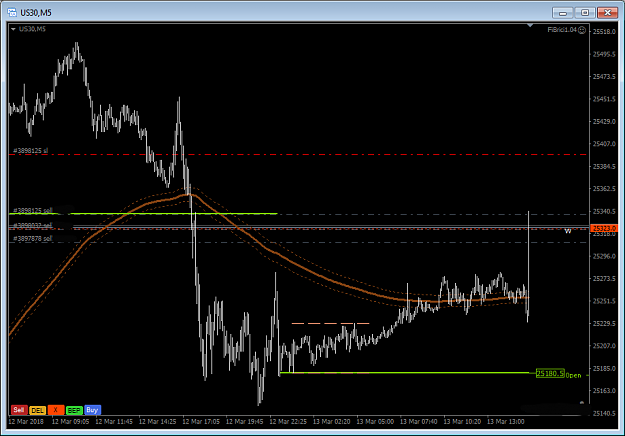The image size is (625, 436).
Task: Click the 12 Mar 17:05 time label
Action: point(201,421)
